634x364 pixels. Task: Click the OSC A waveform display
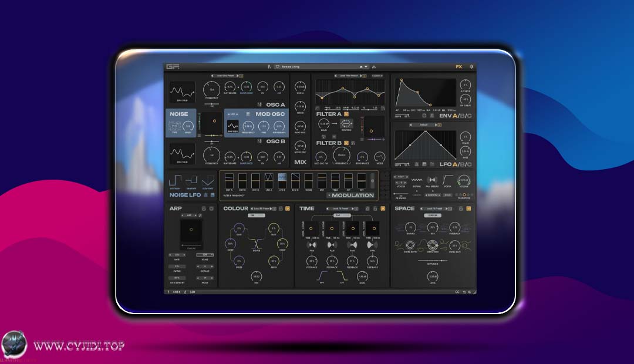pos(182,92)
